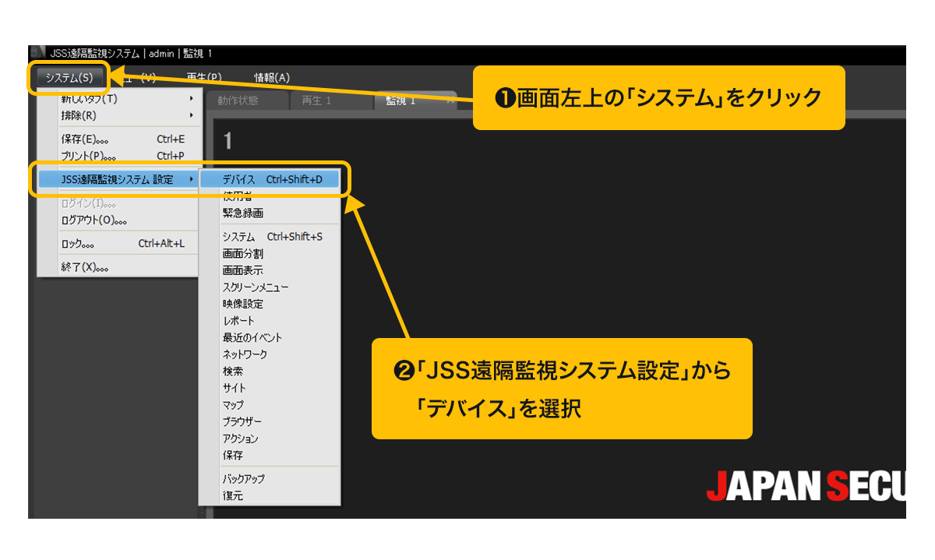Open the JSS遠隔監視システム 設定 submenu

coord(119,179)
